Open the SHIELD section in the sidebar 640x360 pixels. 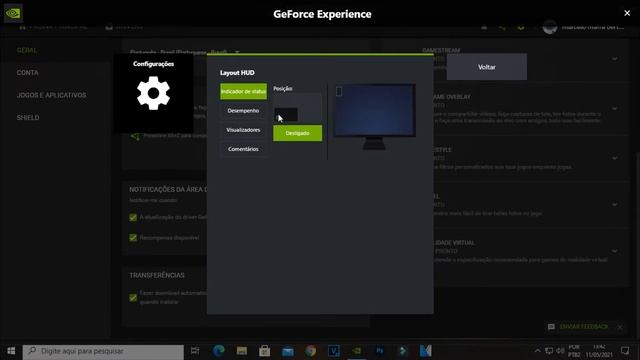click(28, 118)
